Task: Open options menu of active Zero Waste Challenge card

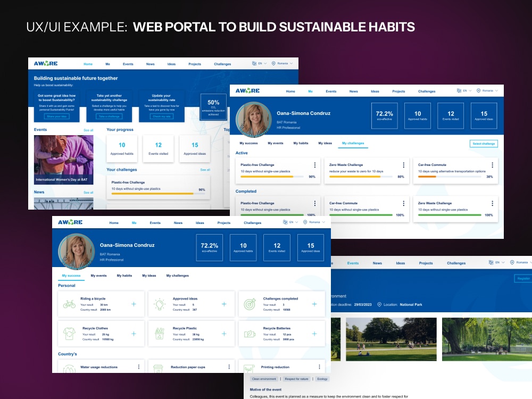Action: point(403,165)
